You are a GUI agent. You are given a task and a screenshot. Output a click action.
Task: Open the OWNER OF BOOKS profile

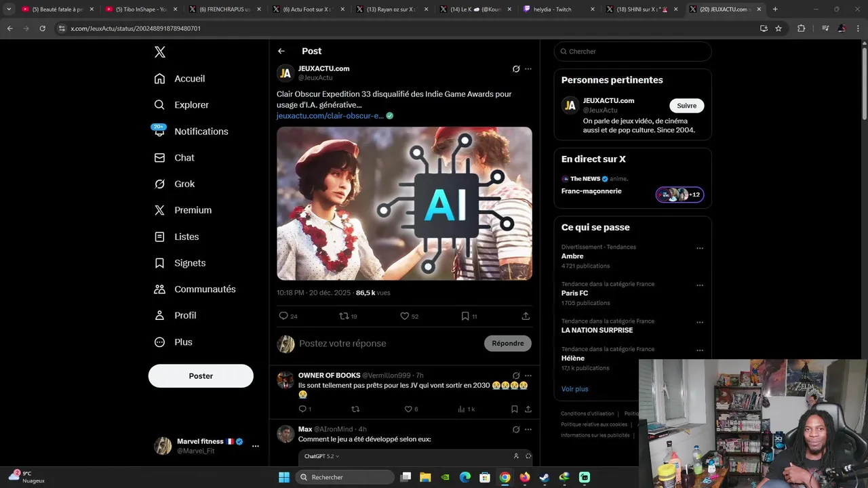[x=330, y=375]
